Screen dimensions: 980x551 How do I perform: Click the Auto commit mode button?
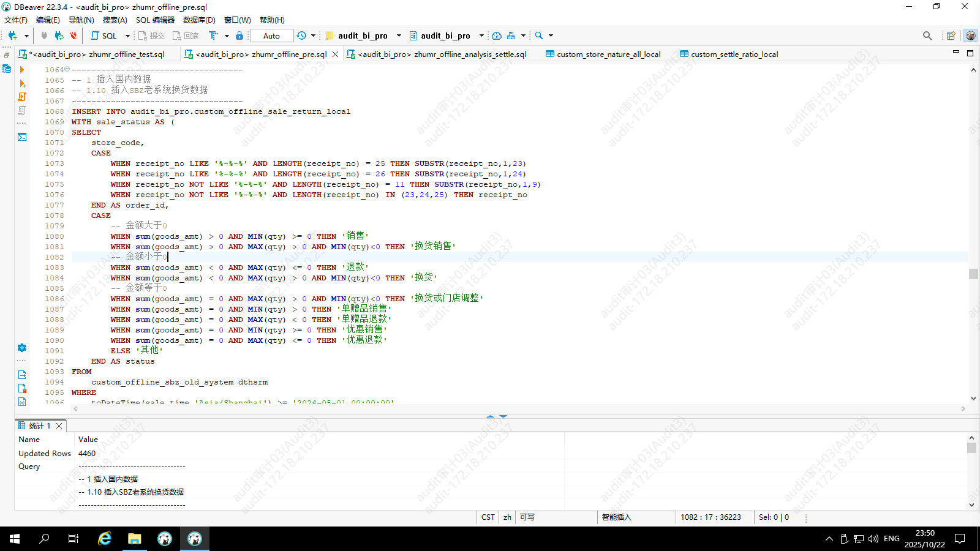(x=271, y=36)
